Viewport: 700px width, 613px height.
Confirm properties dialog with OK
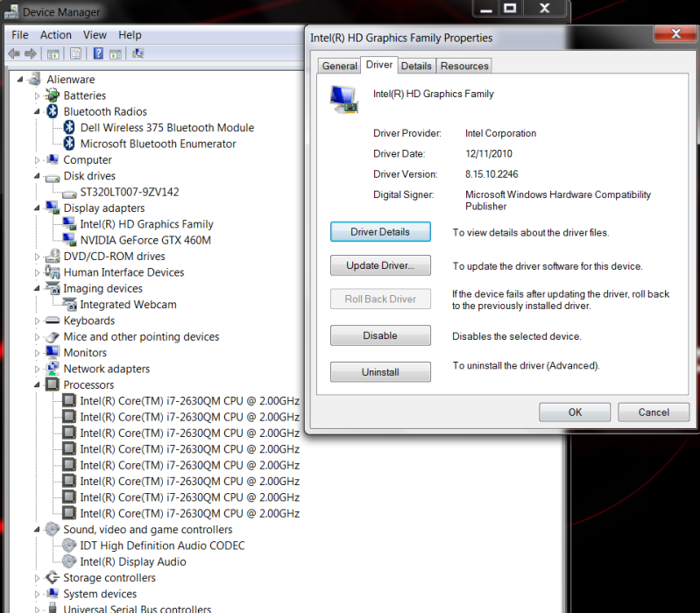click(x=575, y=412)
